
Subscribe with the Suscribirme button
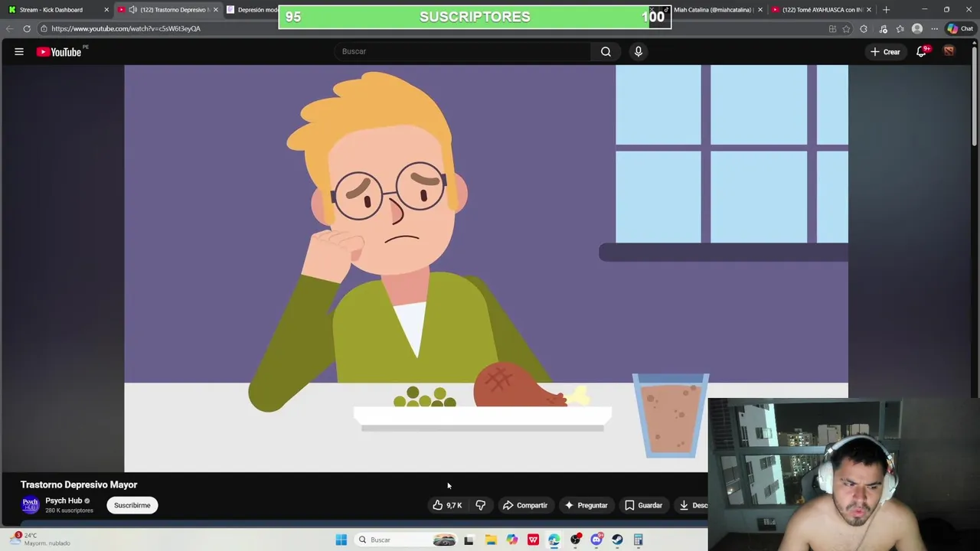[132, 505]
